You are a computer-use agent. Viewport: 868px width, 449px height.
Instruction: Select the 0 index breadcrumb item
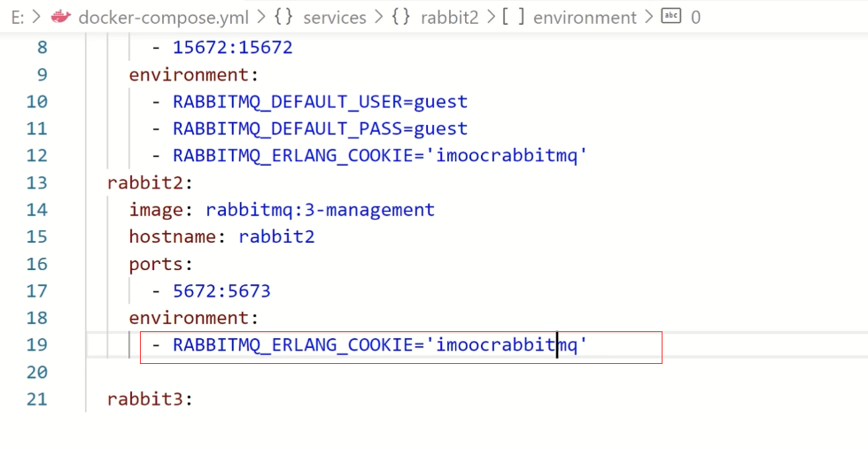coord(695,18)
